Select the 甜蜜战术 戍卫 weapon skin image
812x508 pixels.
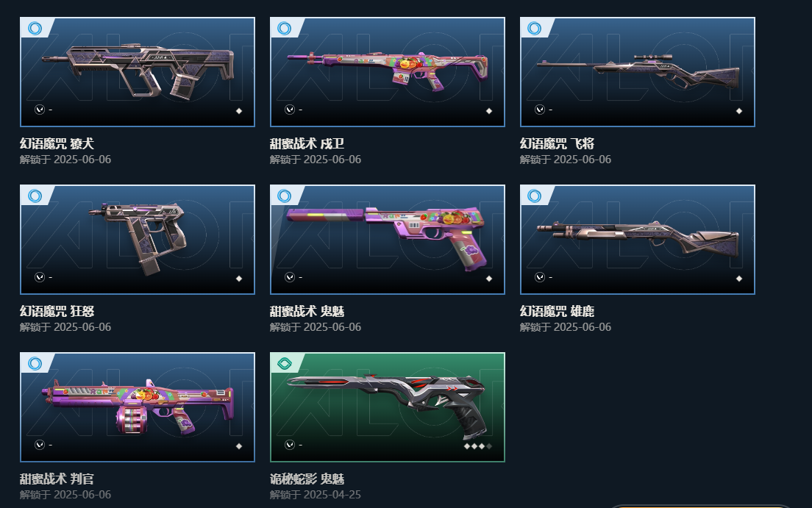point(388,72)
